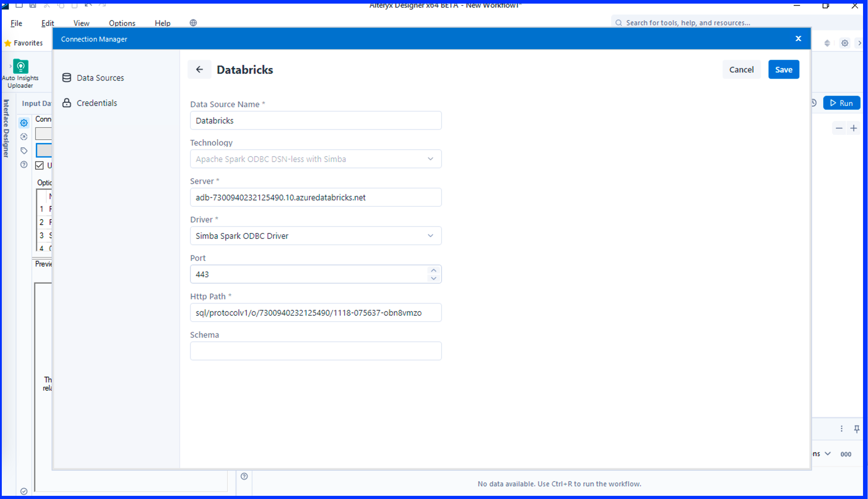Close the Connection Manager dialog
This screenshot has height=499, width=868.
pyautogui.click(x=798, y=39)
